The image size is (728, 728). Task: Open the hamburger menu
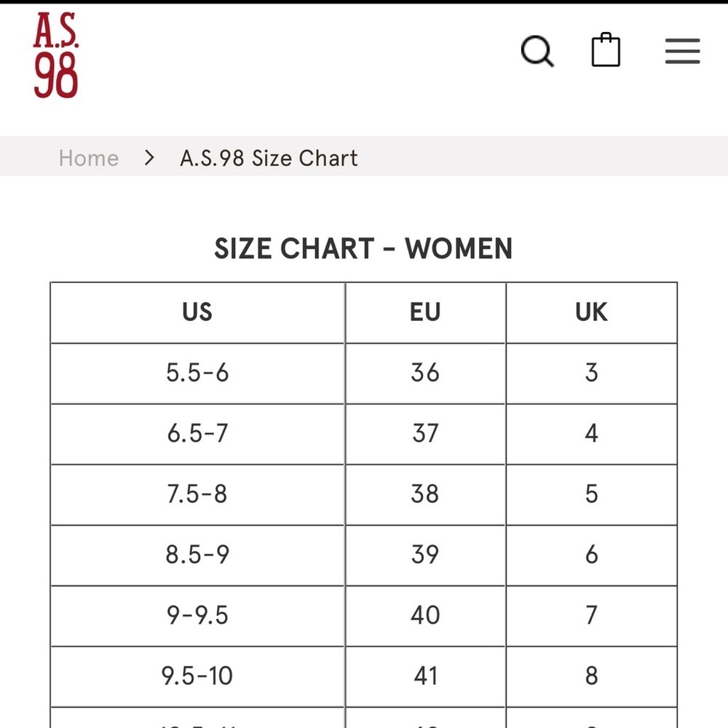click(682, 51)
